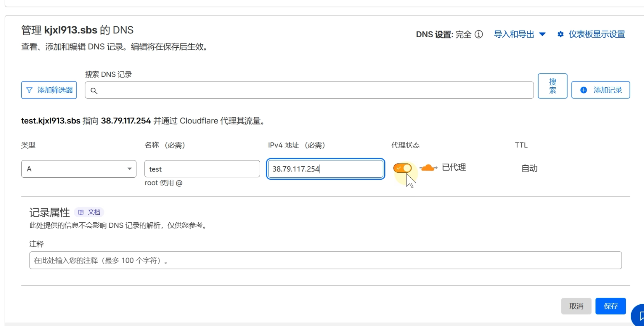Click the dropdown arrow in the 类型 selector
Viewport: 644px width, 326px height.
tap(129, 169)
